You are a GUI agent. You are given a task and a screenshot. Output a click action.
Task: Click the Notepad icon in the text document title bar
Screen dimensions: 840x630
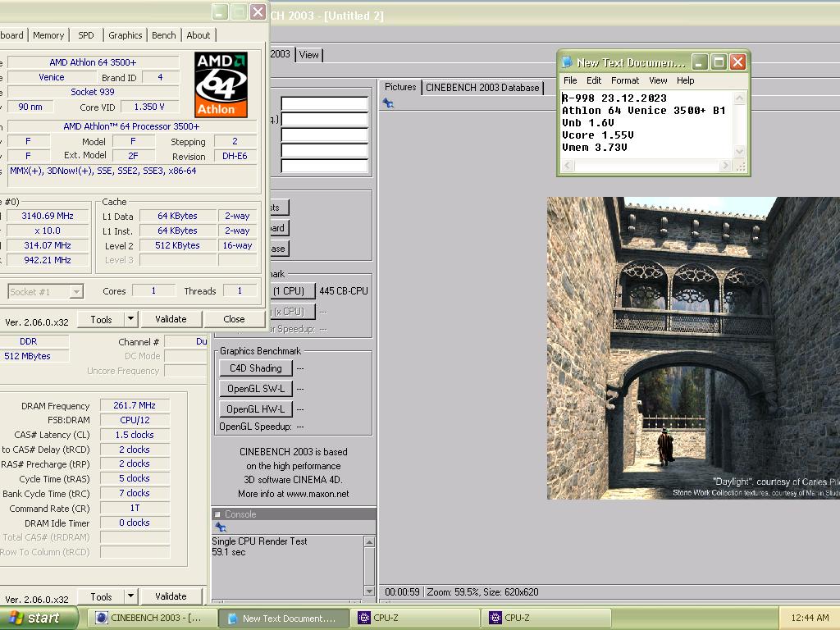point(567,62)
